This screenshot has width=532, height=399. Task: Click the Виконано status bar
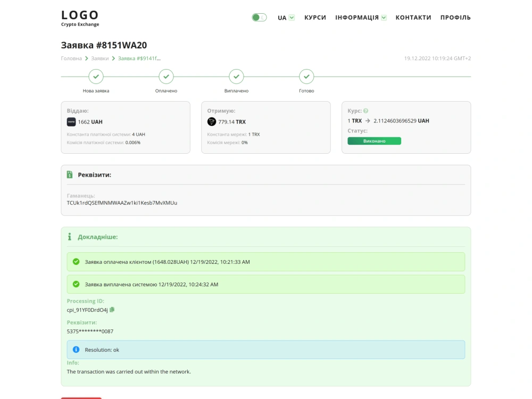(x=374, y=141)
